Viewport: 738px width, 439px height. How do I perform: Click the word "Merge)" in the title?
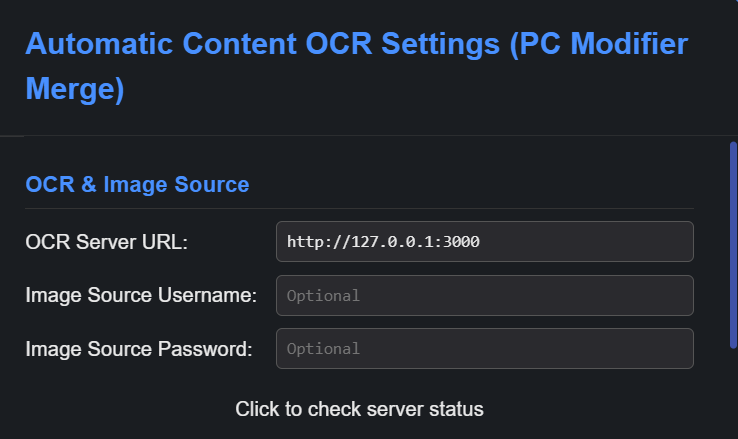75,90
